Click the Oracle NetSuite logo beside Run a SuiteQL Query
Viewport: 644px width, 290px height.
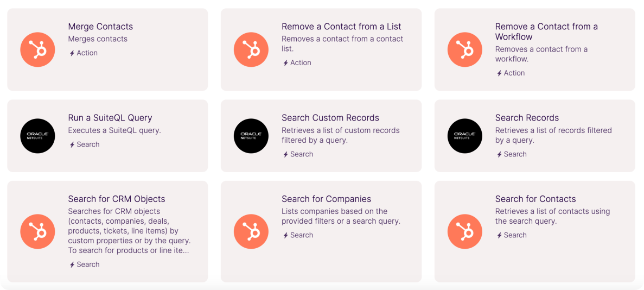[x=37, y=136]
